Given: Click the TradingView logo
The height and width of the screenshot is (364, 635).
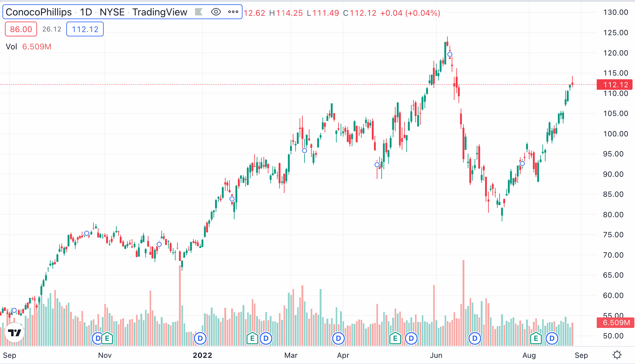Looking at the screenshot, I should click(15, 333).
